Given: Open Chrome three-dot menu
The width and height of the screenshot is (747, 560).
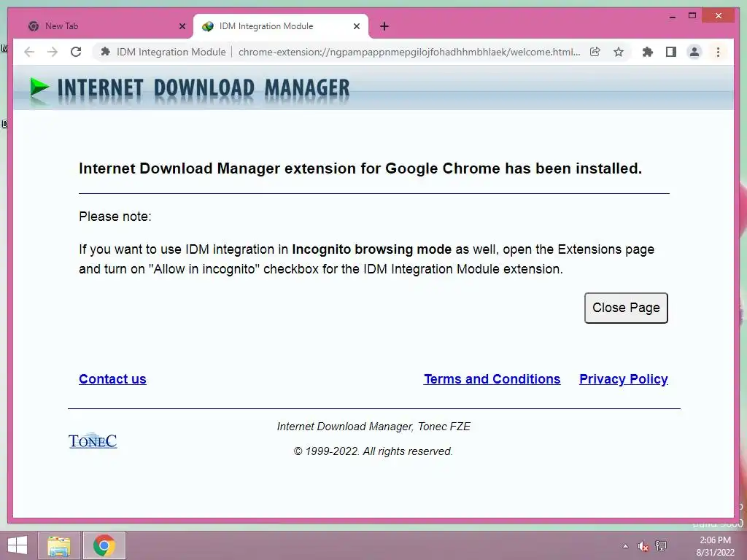Looking at the screenshot, I should pyautogui.click(x=718, y=52).
